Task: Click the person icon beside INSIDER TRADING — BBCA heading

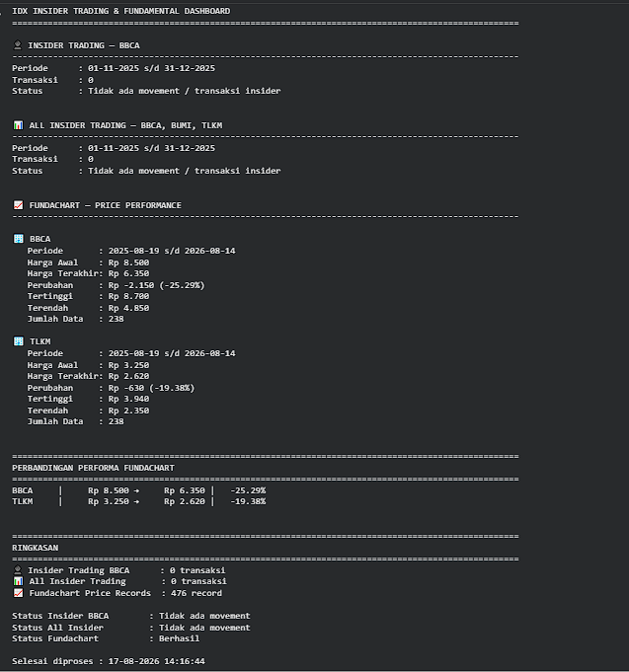Action: coord(18,45)
